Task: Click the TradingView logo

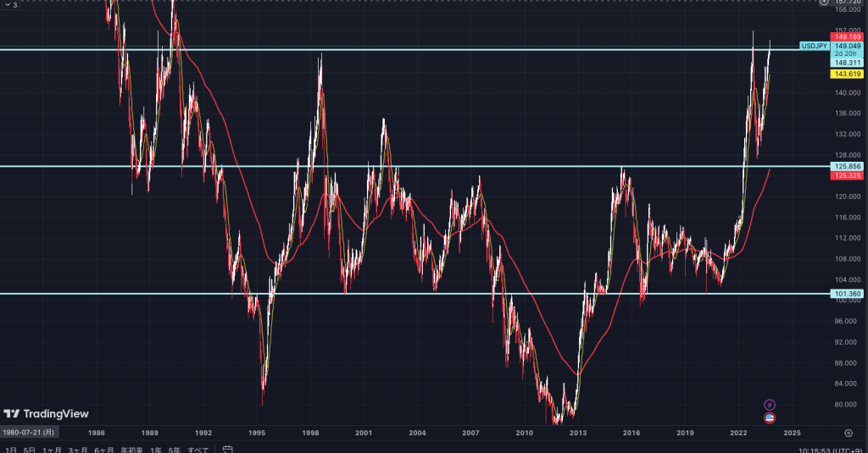Action: click(x=46, y=414)
